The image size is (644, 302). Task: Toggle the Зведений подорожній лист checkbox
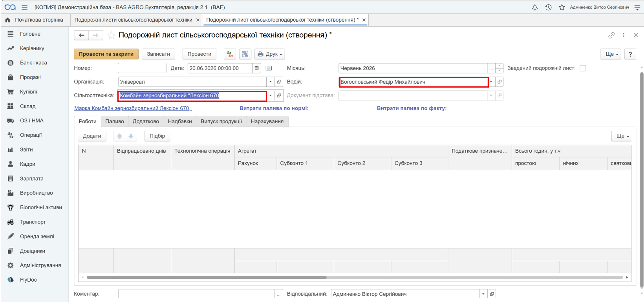pyautogui.click(x=583, y=68)
